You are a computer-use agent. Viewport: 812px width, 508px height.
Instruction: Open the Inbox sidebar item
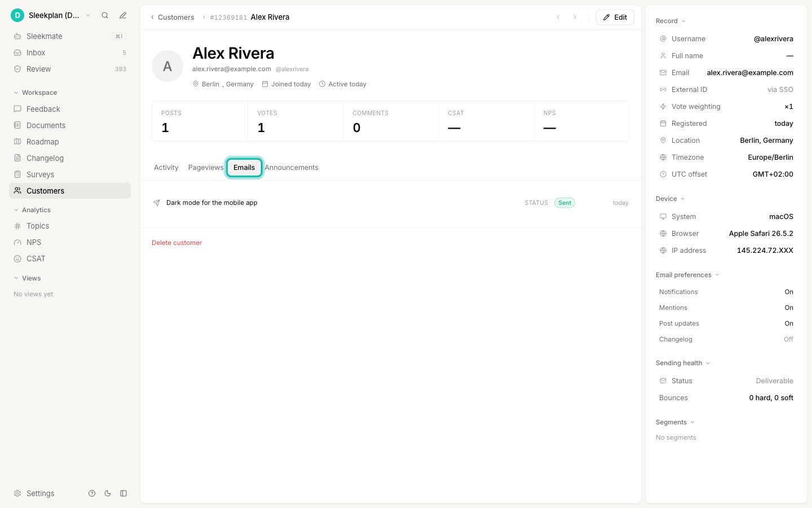point(70,52)
